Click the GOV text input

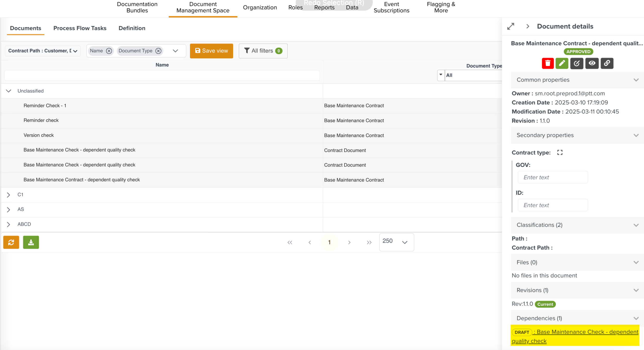pyautogui.click(x=553, y=177)
